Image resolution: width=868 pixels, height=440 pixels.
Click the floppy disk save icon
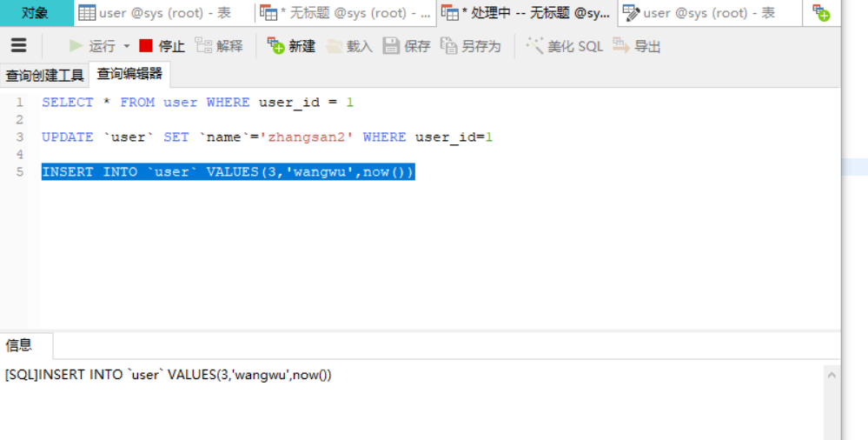pyautogui.click(x=391, y=46)
